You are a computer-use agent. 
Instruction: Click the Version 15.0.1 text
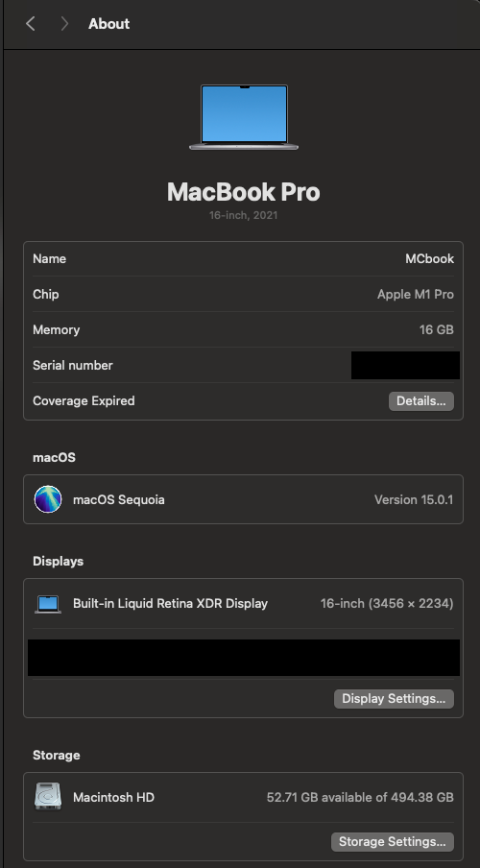click(x=414, y=500)
